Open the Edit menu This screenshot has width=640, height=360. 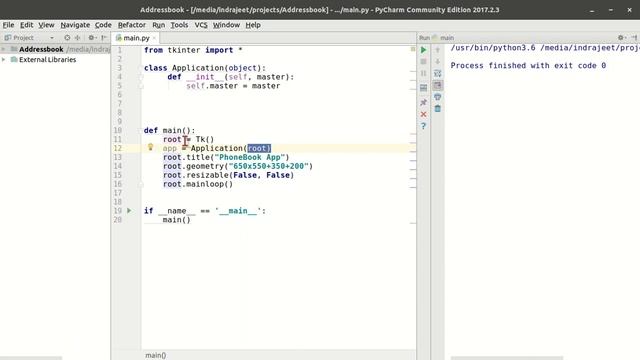click(x=27, y=25)
